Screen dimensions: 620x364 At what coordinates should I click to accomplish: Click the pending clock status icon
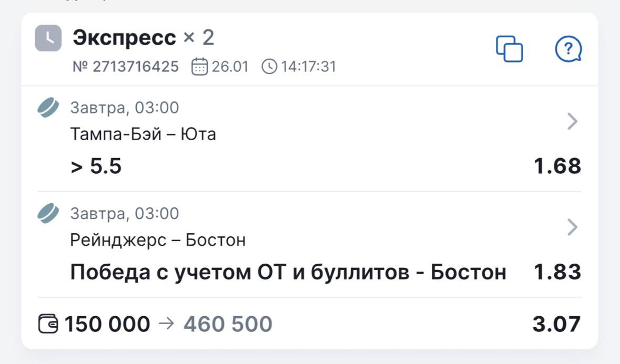tap(48, 38)
